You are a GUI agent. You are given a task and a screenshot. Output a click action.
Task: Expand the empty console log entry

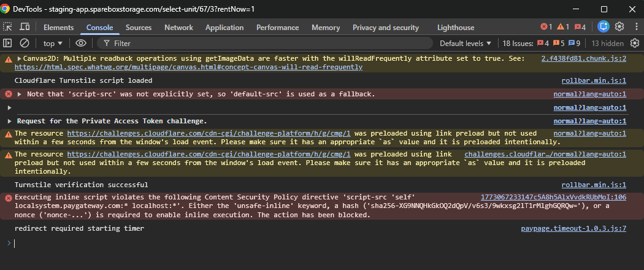tap(10, 107)
